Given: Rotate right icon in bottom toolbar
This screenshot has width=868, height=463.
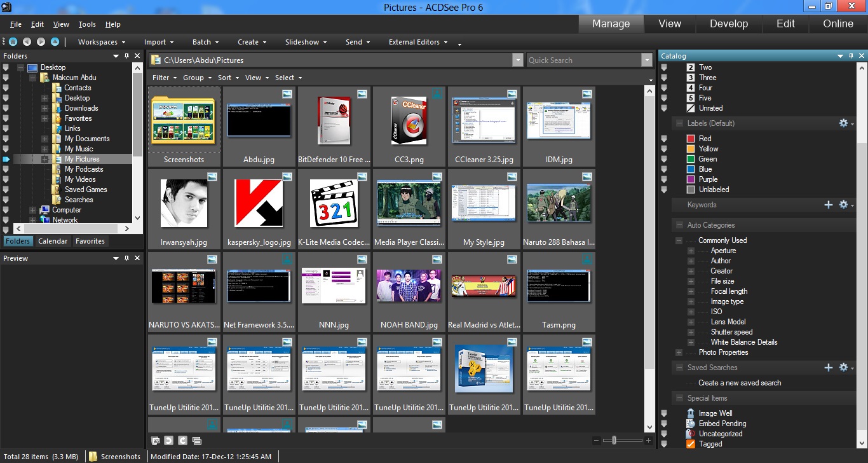Looking at the screenshot, I should (x=183, y=440).
